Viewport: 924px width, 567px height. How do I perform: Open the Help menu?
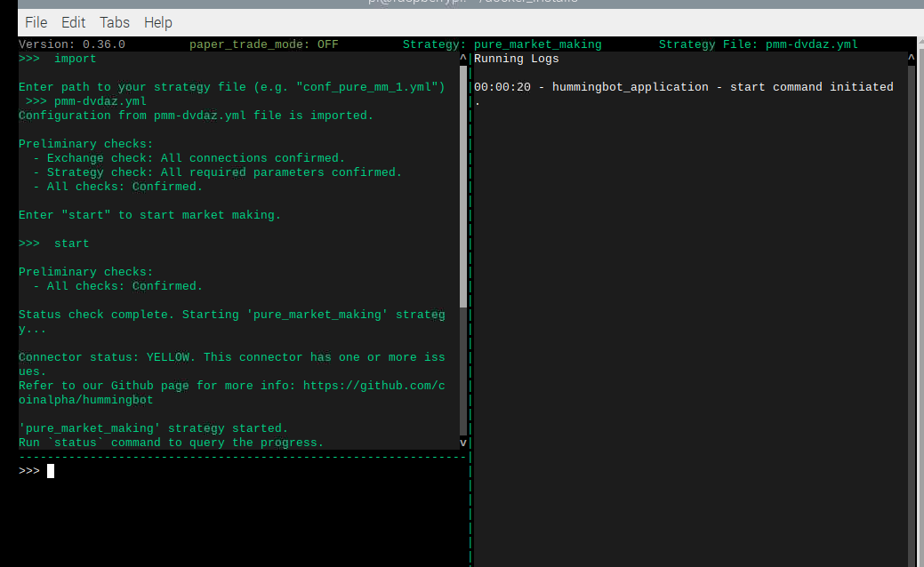coord(157,22)
